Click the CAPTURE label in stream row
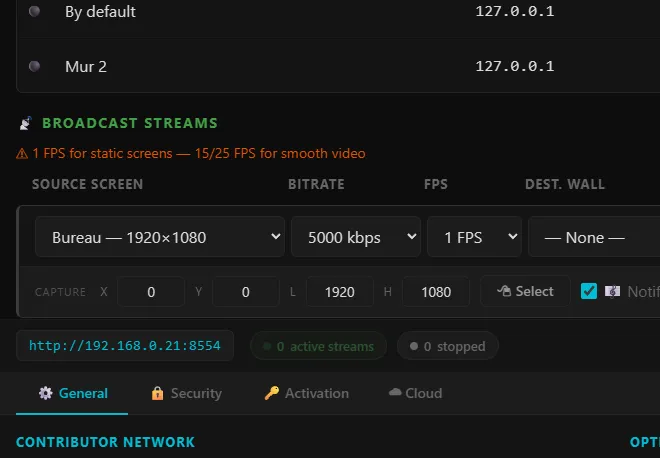 (x=60, y=292)
